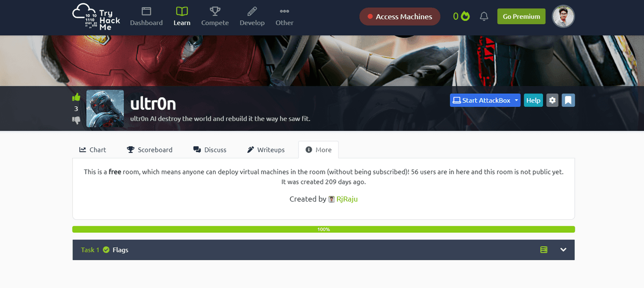This screenshot has width=644, height=288.
Task: Open the Dashboard navigation item
Action: pyautogui.click(x=146, y=17)
